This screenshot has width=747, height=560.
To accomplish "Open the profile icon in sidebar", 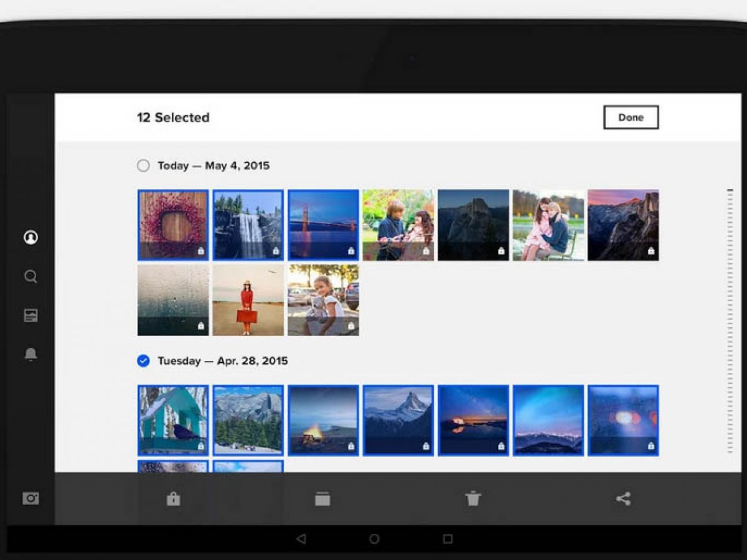I will (x=31, y=237).
